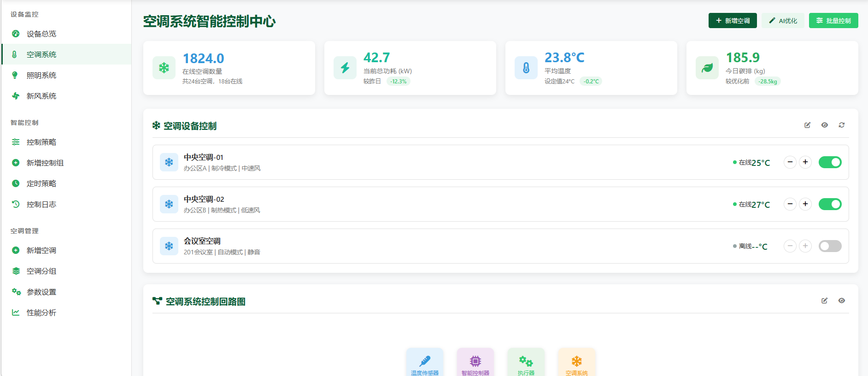The height and width of the screenshot is (376, 868).
Task: Toggle view icon in 空调系统控制回路图 header
Action: [x=841, y=300]
